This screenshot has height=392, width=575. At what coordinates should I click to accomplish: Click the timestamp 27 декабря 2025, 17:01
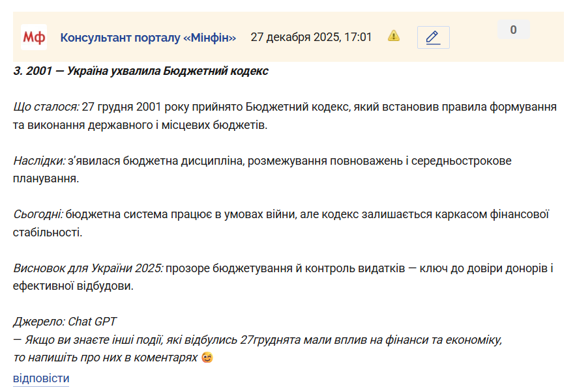[311, 37]
